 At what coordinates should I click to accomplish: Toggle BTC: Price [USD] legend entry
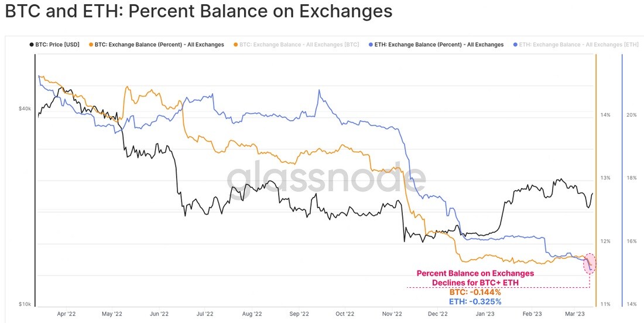point(54,45)
